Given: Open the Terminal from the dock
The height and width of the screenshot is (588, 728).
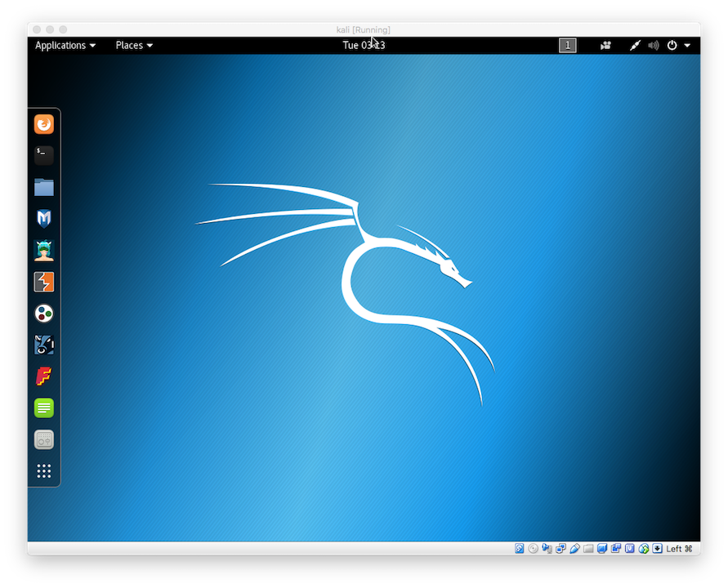Looking at the screenshot, I should click(x=44, y=155).
